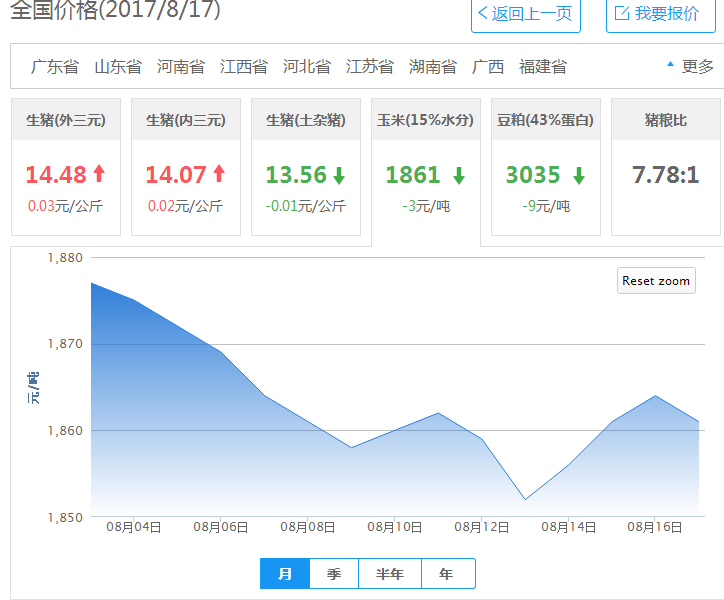Click the -9元/吨 change text
The image size is (724, 600).
(546, 206)
